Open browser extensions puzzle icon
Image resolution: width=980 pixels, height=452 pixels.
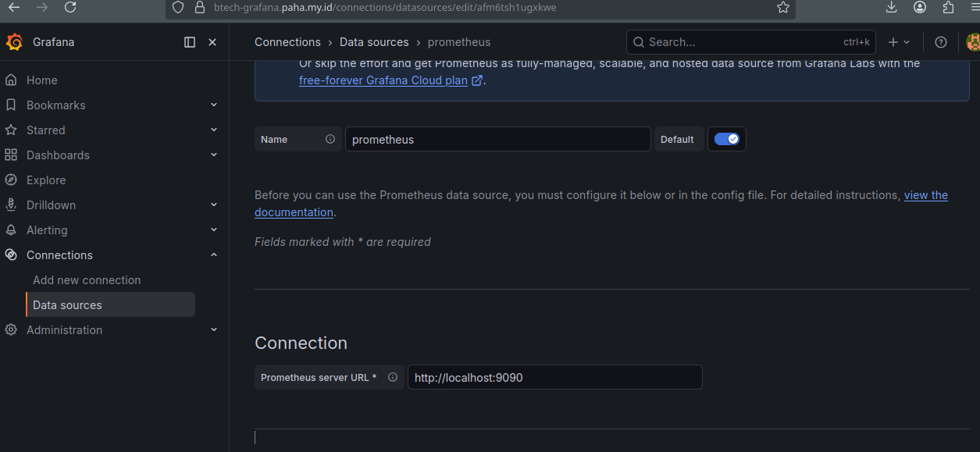(x=948, y=7)
